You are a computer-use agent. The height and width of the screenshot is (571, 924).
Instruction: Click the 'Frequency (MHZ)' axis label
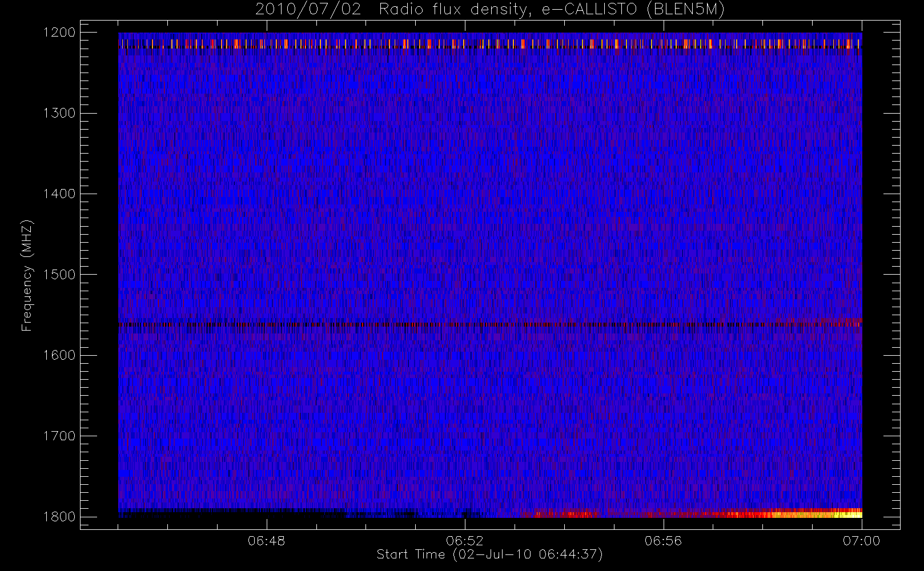(26, 275)
